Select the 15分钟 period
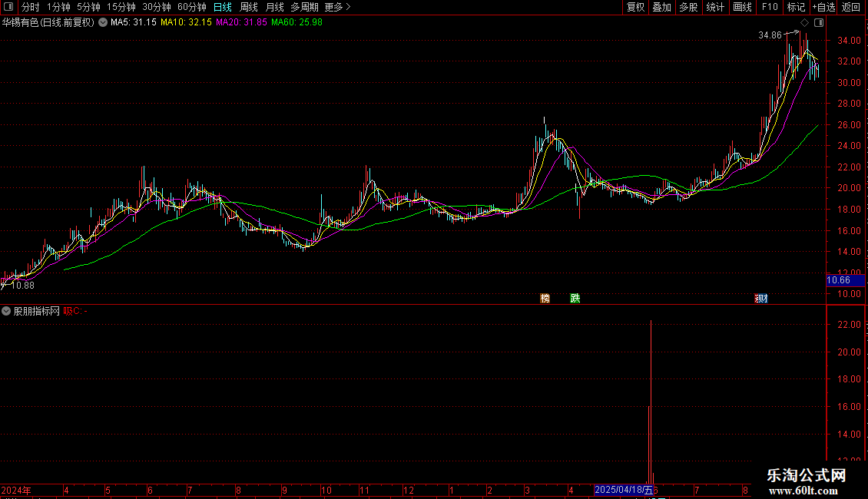Image resolution: width=868 pixels, height=499 pixels. [x=121, y=7]
